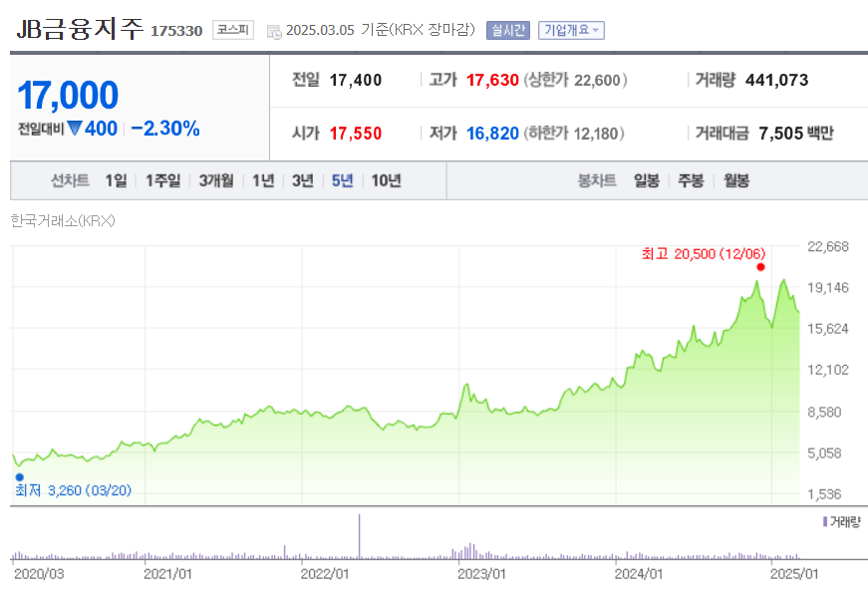The image size is (868, 592).
Task: Select the 1주일 line chart range
Action: (162, 180)
